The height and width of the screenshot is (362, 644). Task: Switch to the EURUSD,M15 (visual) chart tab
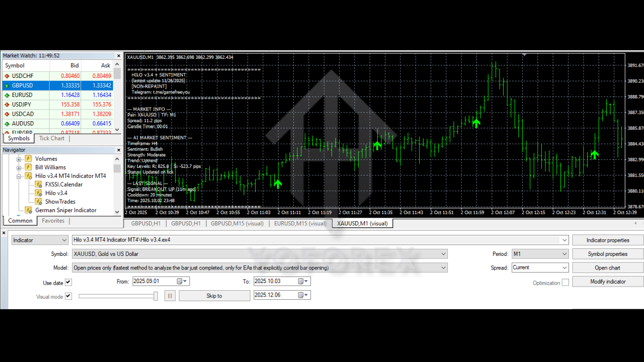(x=300, y=223)
